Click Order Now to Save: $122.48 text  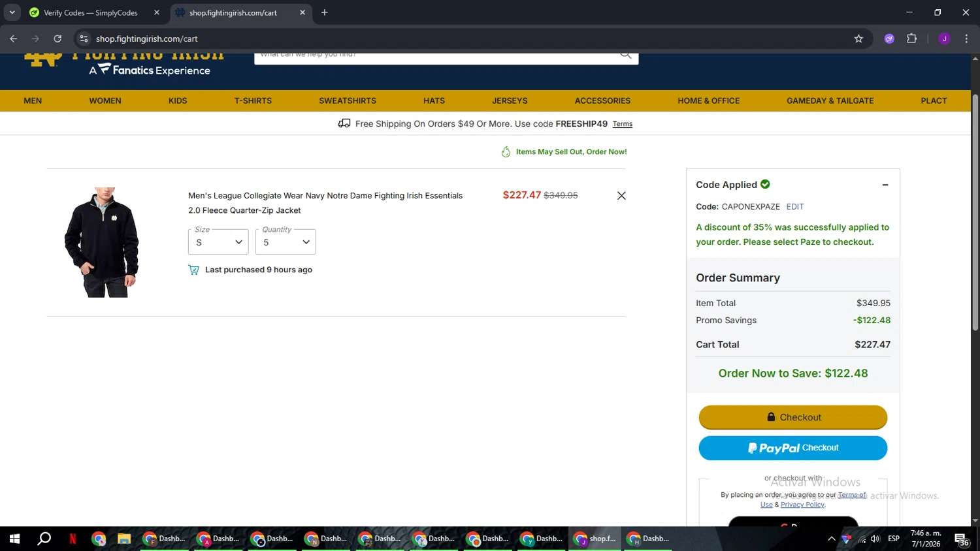click(x=793, y=373)
